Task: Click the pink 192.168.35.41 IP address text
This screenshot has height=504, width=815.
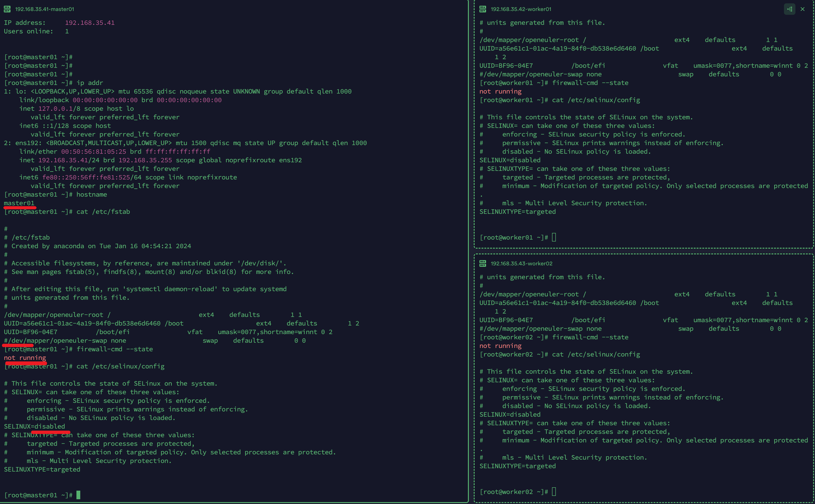Action: 89,23
